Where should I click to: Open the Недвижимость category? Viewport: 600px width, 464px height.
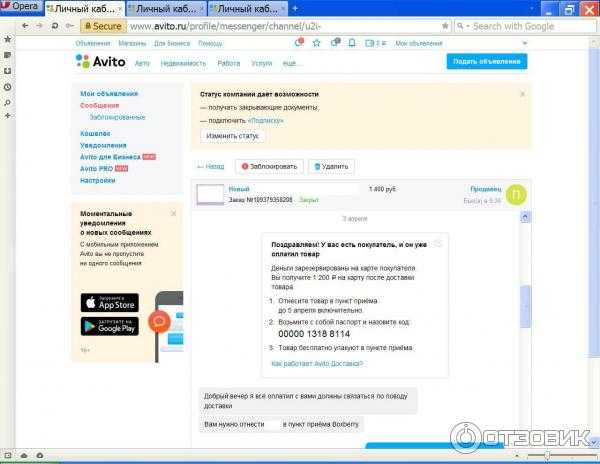[183, 63]
